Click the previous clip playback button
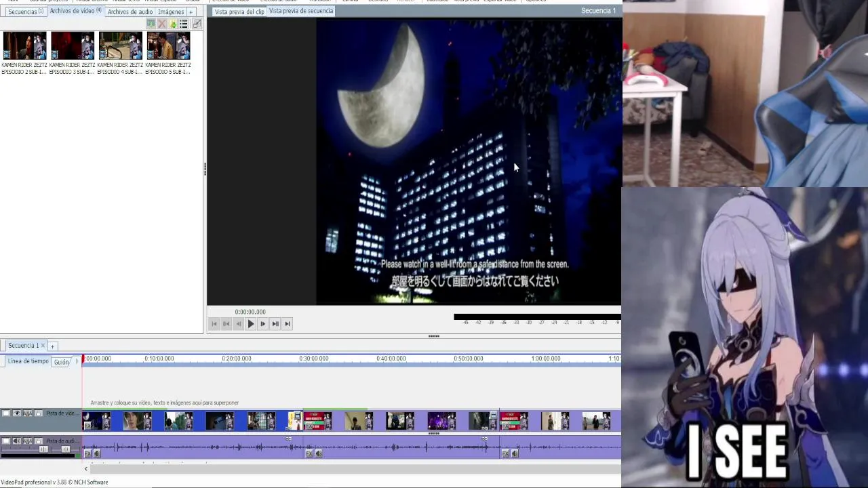Viewport: 868px width, 488px height. 226,324
